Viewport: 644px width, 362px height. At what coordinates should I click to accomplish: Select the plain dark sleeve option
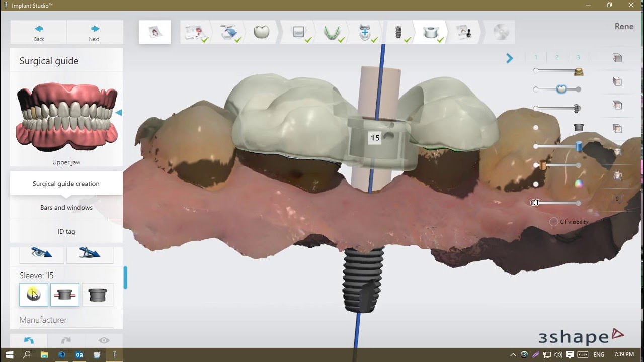click(x=98, y=295)
